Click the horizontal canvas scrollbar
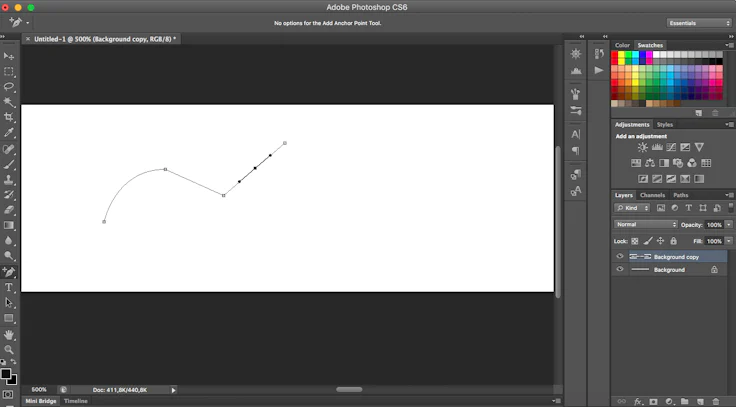 349,389
